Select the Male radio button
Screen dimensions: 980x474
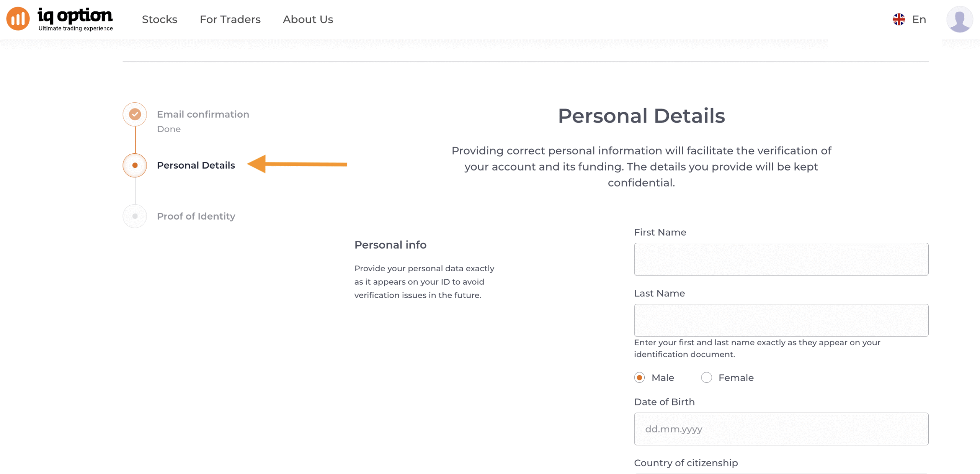tap(639, 377)
